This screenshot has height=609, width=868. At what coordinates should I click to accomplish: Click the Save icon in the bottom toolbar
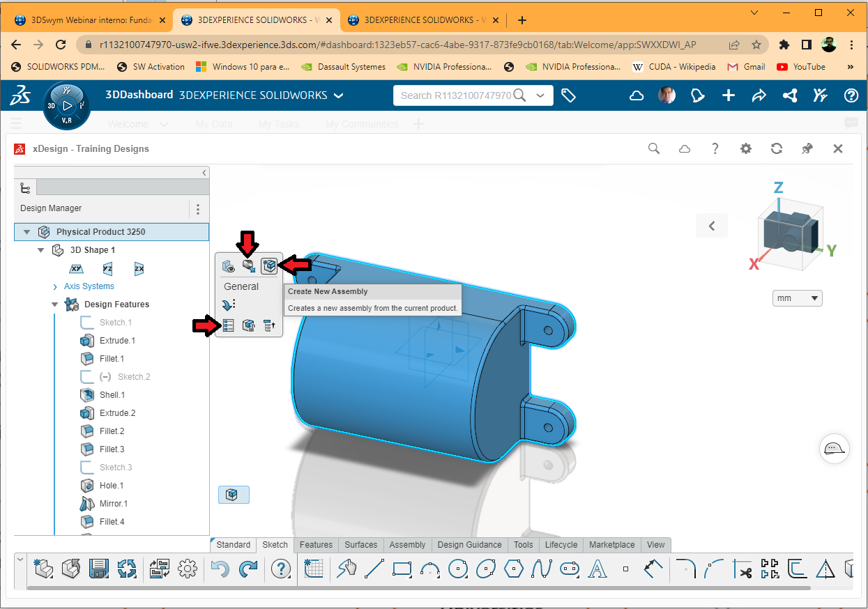click(x=99, y=569)
